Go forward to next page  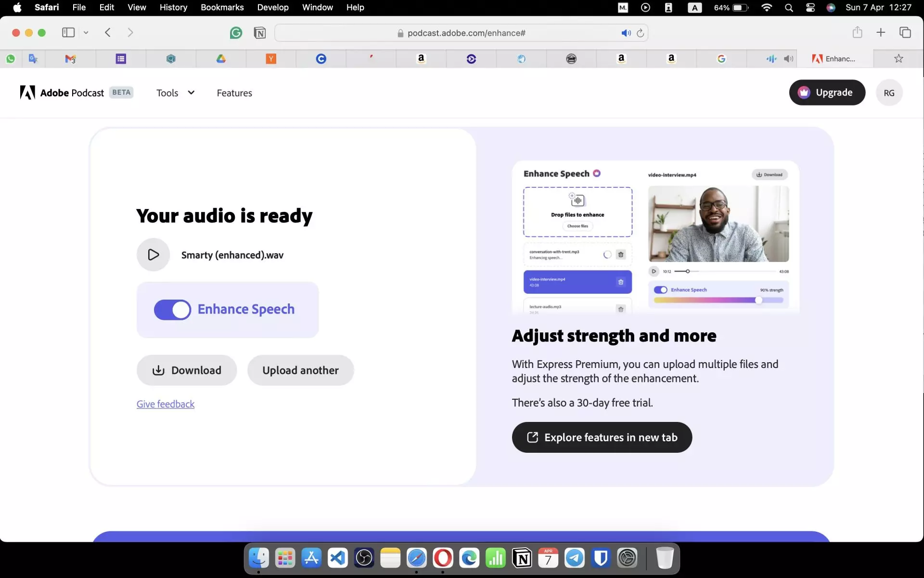pos(130,32)
